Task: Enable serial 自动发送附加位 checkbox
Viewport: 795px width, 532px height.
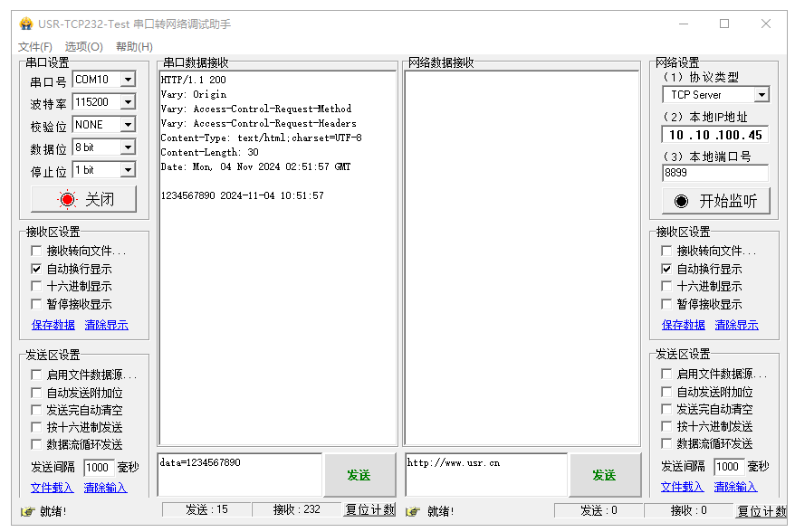Action: 36,393
